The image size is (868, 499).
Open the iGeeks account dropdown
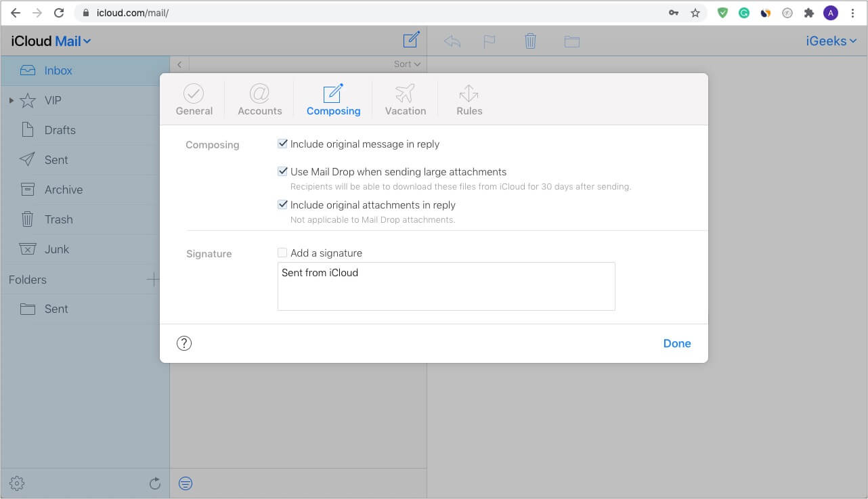[831, 41]
